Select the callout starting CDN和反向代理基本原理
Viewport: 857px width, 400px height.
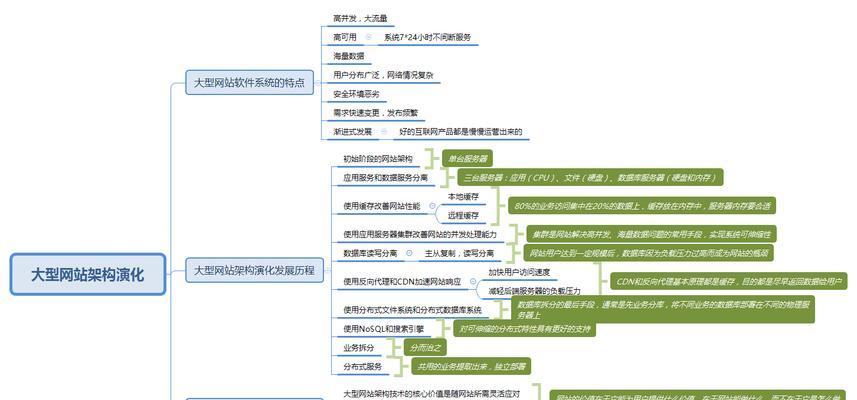pyautogui.click(x=729, y=282)
